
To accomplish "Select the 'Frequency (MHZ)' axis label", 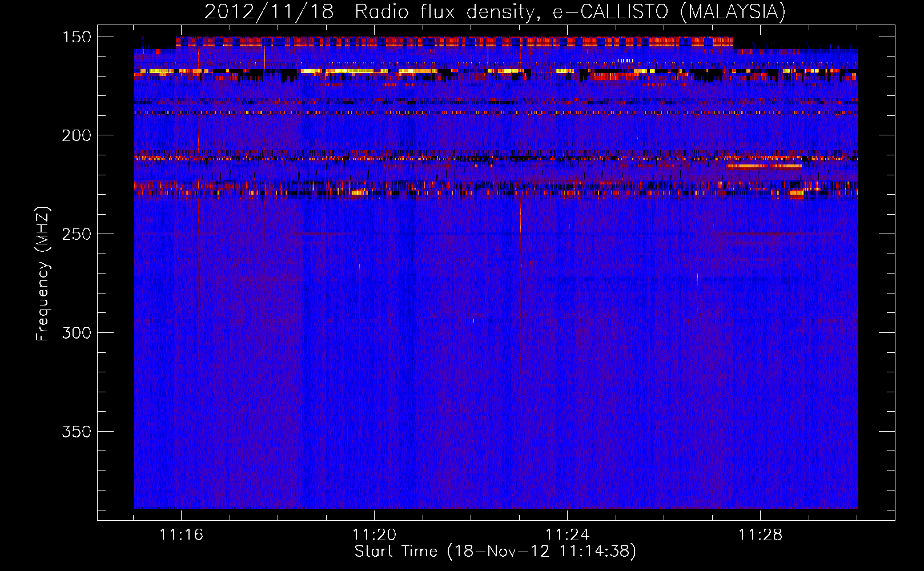I will 42,274.
